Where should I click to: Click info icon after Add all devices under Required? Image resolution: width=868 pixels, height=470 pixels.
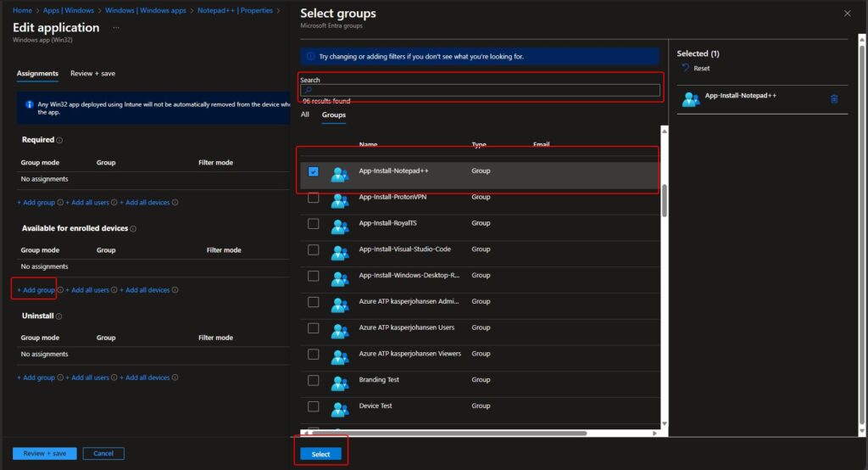coord(175,202)
